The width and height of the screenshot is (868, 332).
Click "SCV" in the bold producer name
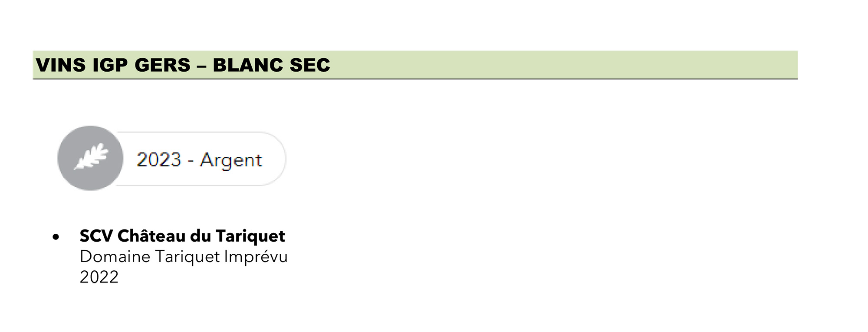tap(96, 236)
